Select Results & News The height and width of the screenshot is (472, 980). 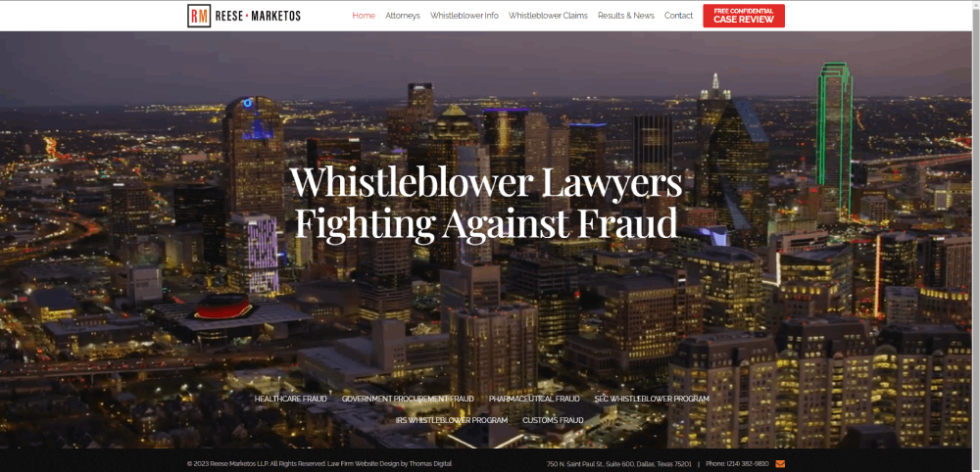point(625,16)
